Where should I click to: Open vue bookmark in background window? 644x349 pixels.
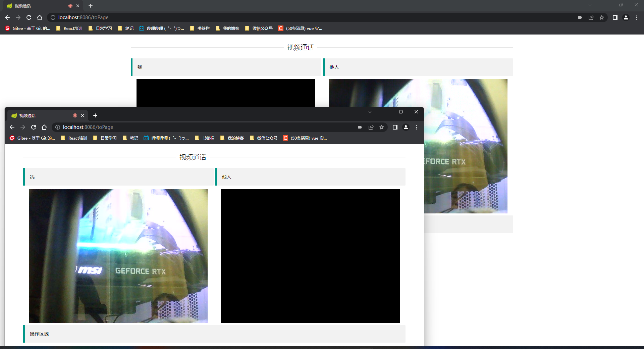(300, 28)
